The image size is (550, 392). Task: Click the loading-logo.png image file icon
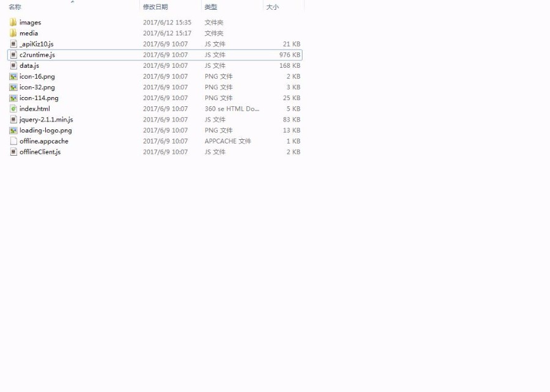coord(13,130)
